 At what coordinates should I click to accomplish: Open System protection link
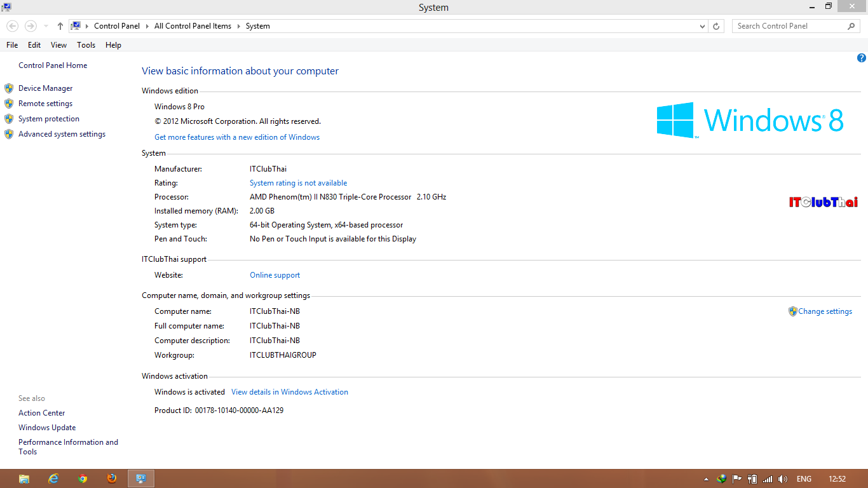pyautogui.click(x=49, y=119)
